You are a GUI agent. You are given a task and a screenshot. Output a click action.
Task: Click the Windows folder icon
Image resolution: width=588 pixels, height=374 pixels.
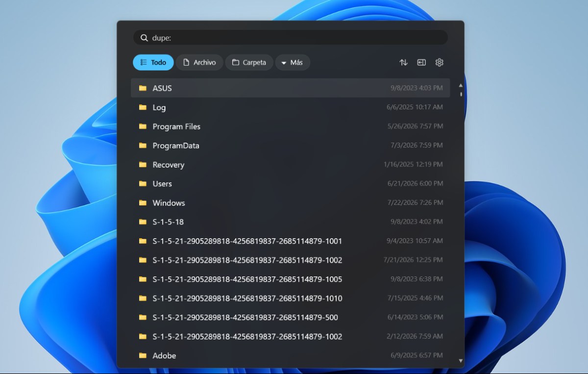(143, 203)
